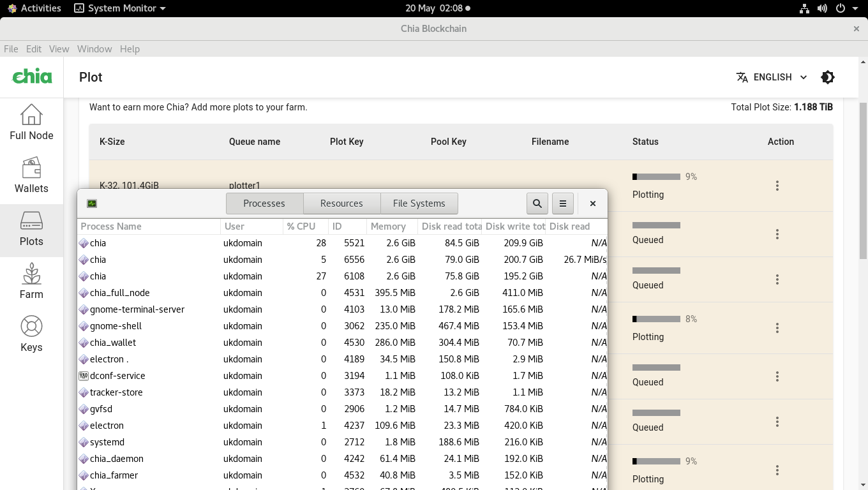This screenshot has height=490, width=868.
Task: Click the Chia logo
Action: [32, 77]
